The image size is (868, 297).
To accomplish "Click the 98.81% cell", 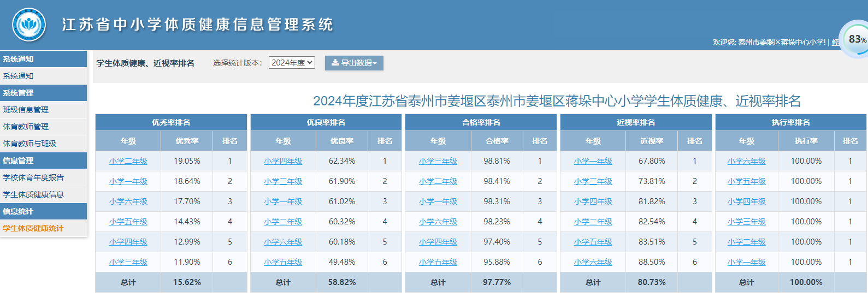I will click(x=497, y=161).
